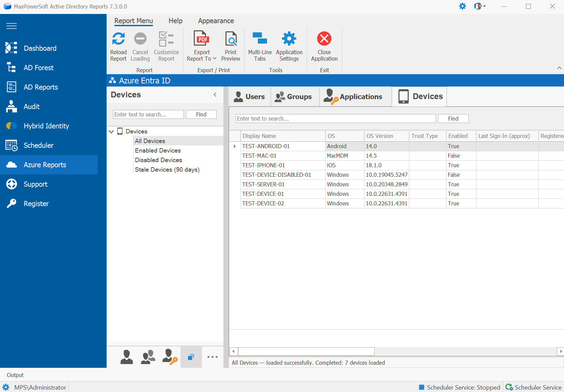
Task: Click grid scroll right arrow
Action: point(561,351)
